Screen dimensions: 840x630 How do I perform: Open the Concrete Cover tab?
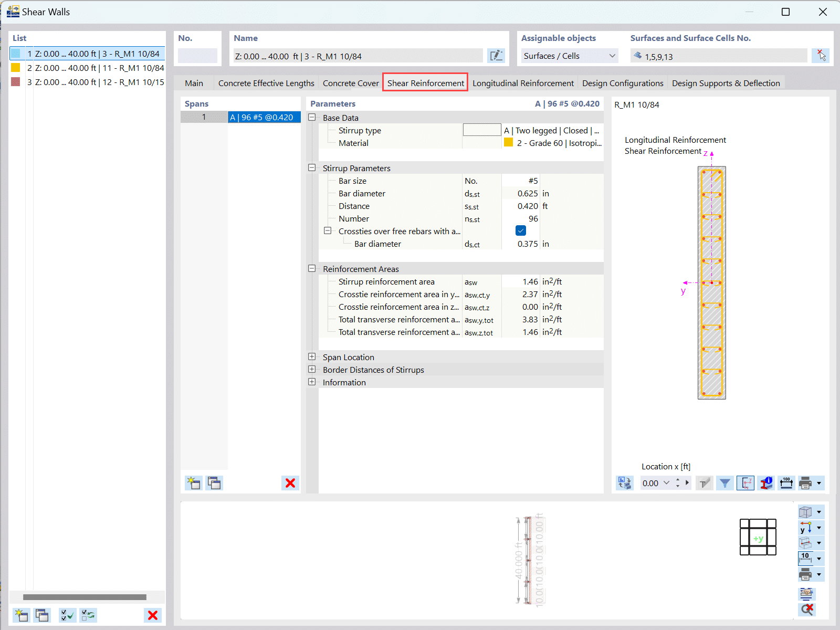[351, 83]
